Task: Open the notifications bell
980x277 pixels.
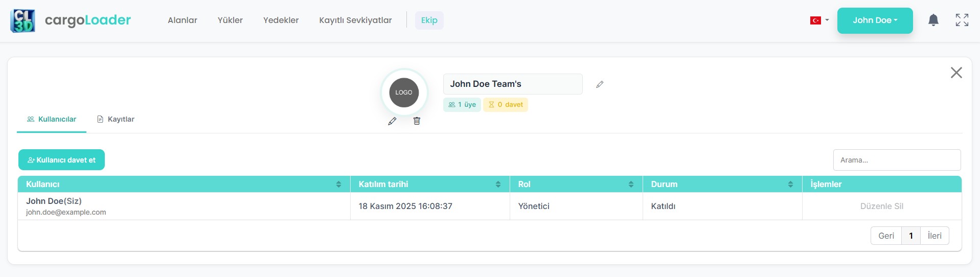Action: [x=933, y=20]
